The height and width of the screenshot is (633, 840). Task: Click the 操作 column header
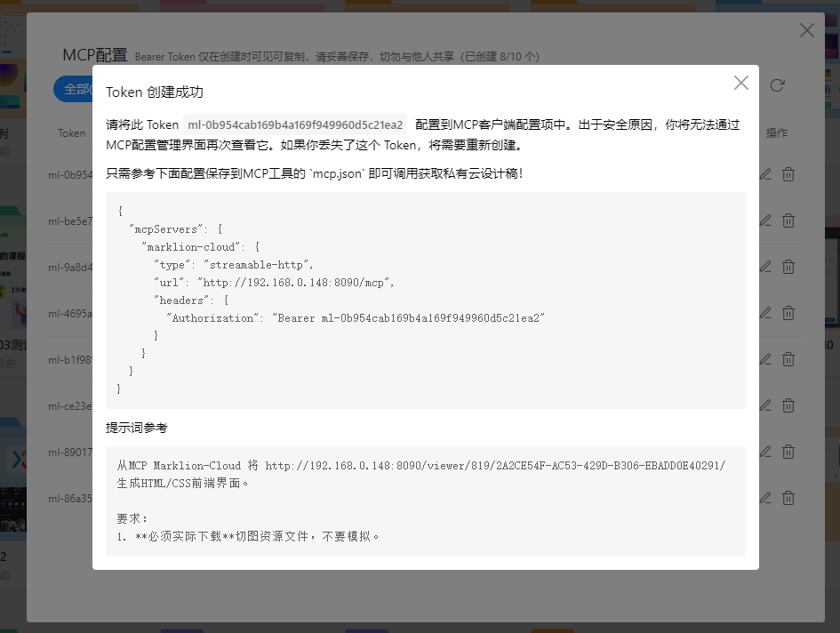point(776,133)
